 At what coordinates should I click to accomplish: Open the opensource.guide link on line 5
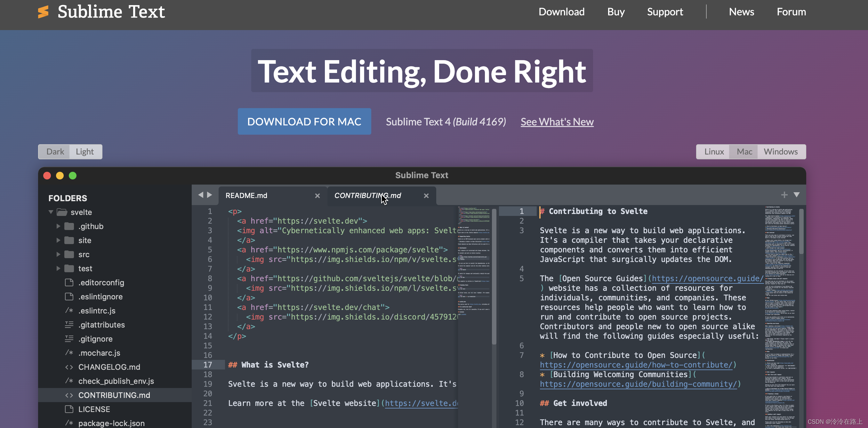[x=707, y=279]
